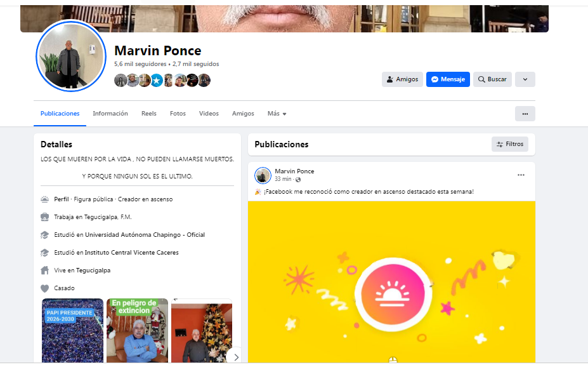The height and width of the screenshot is (367, 588).
Task: Open the Información tab
Action: pos(110,113)
